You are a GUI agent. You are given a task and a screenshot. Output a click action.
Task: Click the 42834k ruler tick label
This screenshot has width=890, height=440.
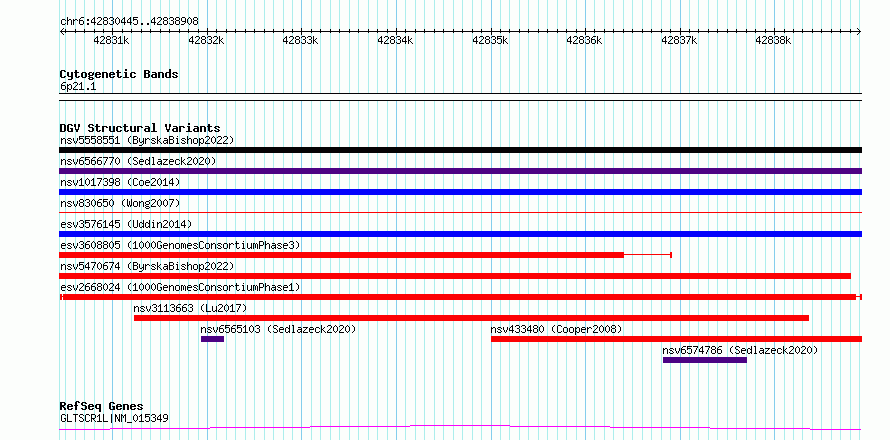396,40
